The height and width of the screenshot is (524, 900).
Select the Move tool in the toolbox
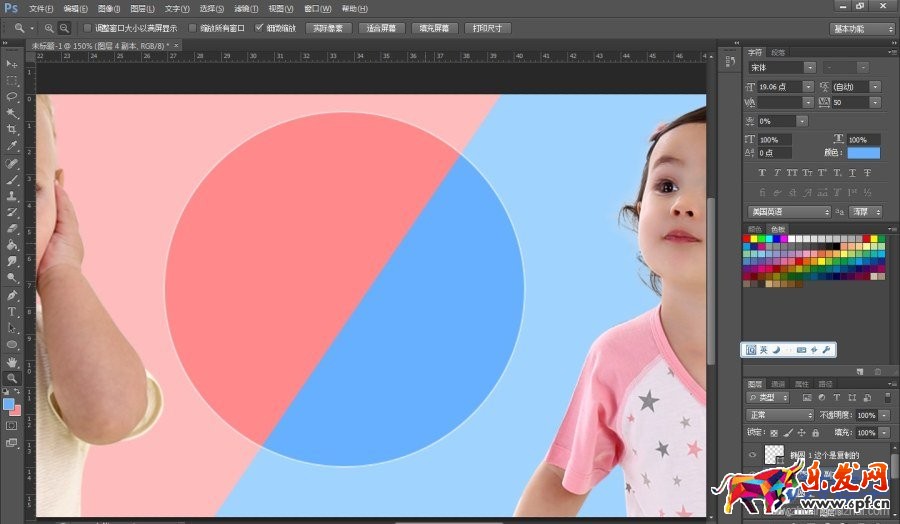click(x=13, y=64)
